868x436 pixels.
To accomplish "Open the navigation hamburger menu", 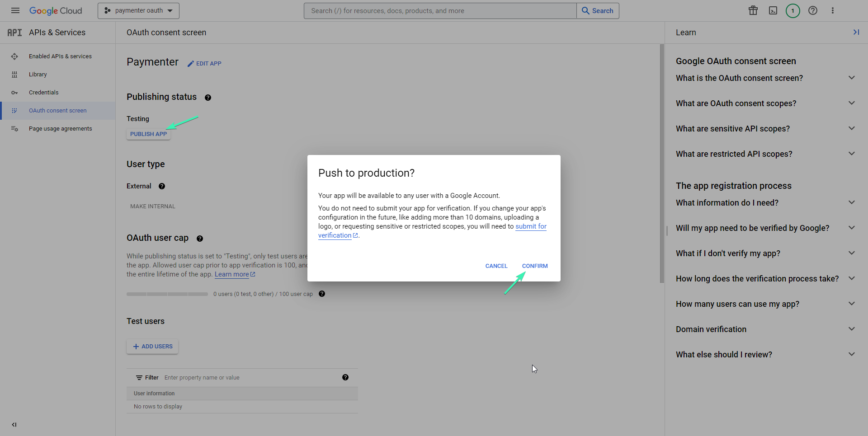I will click(15, 10).
